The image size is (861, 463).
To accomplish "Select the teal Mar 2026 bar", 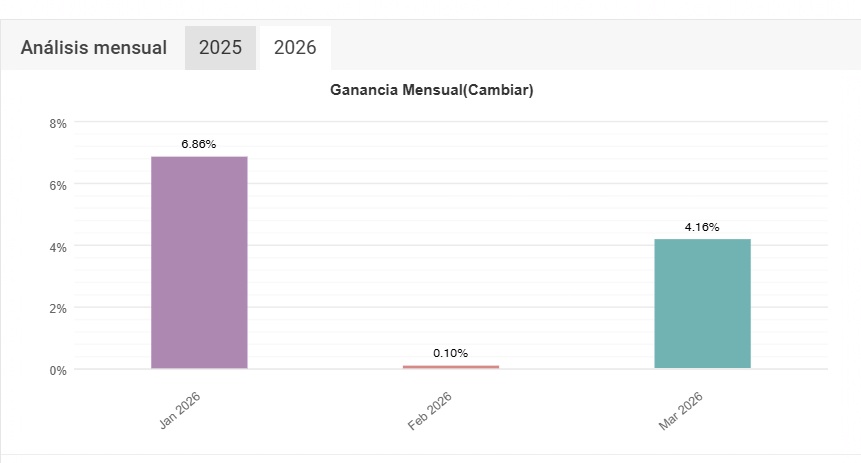I will pos(702,304).
